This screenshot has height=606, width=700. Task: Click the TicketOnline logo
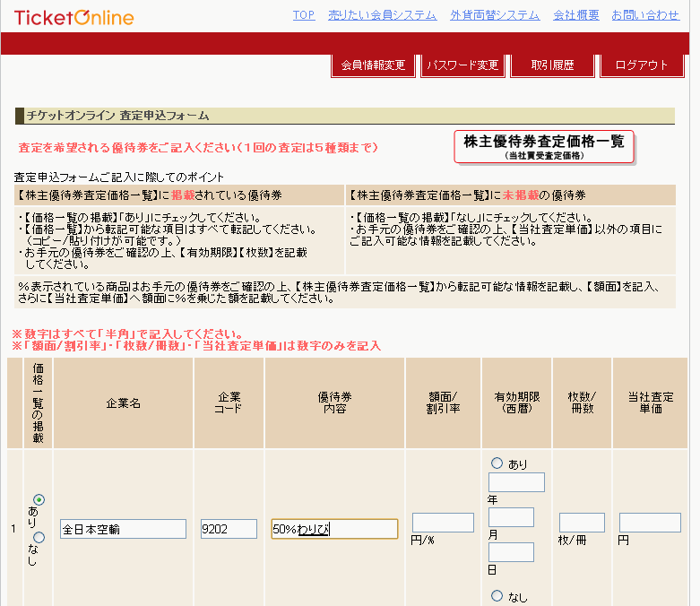pos(74,18)
